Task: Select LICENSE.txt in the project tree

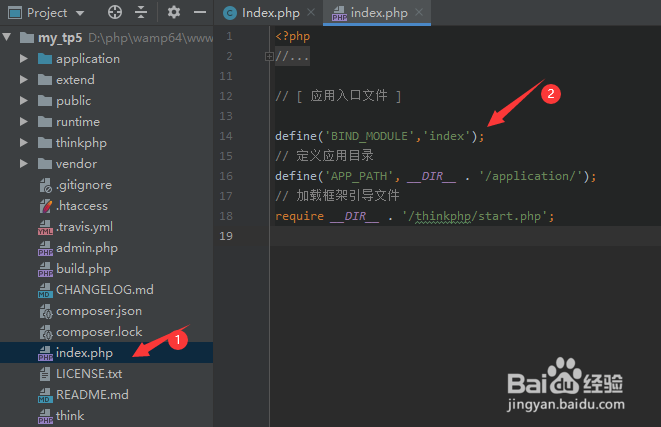Action: 89,373
